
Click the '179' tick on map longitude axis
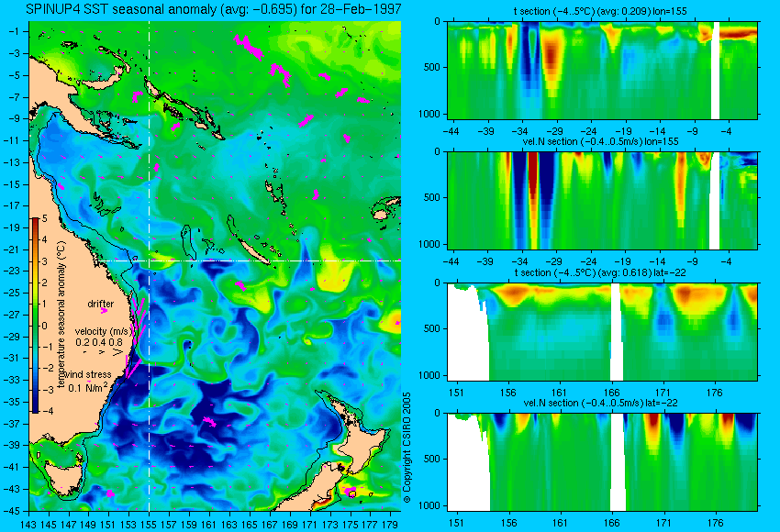390,524
